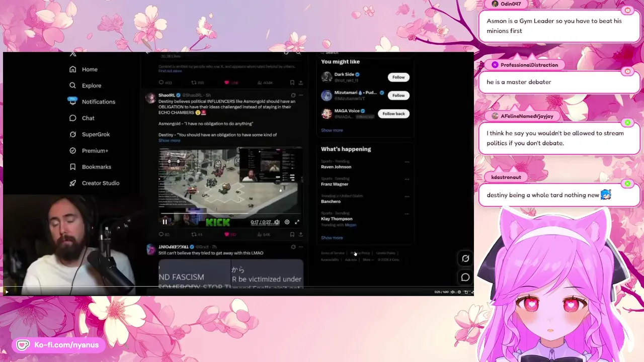
Task: Open SuperGrok in the sidebar
Action: tap(90, 134)
